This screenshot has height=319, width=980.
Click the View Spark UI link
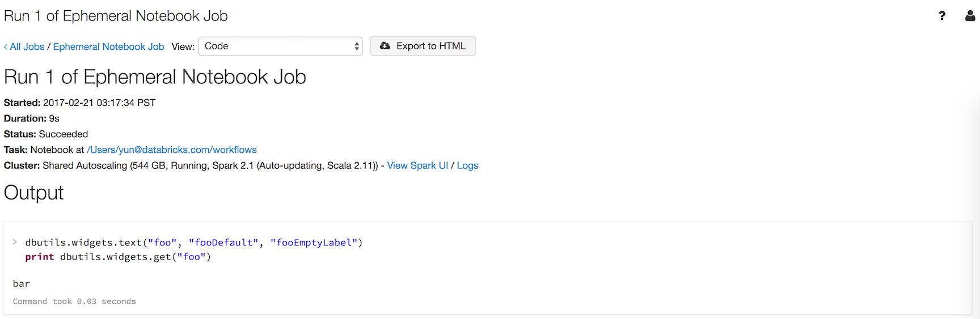417,165
